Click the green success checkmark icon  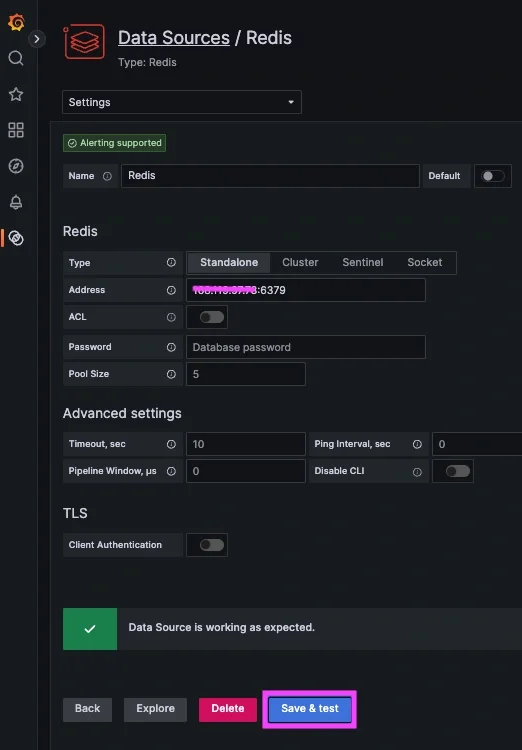point(90,629)
